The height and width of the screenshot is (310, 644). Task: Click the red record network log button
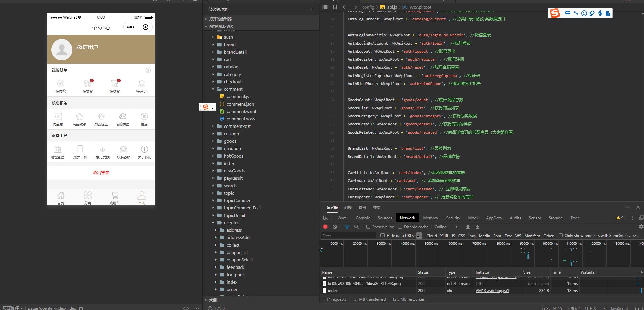coord(325,227)
